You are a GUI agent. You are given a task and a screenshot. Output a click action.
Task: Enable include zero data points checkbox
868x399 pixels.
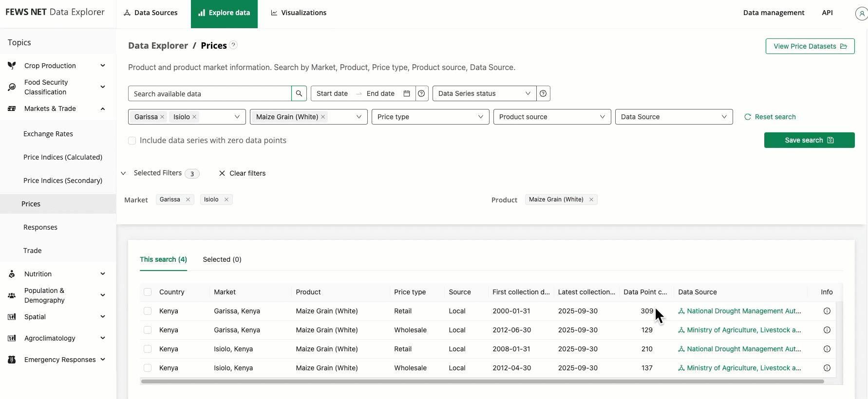click(x=132, y=141)
